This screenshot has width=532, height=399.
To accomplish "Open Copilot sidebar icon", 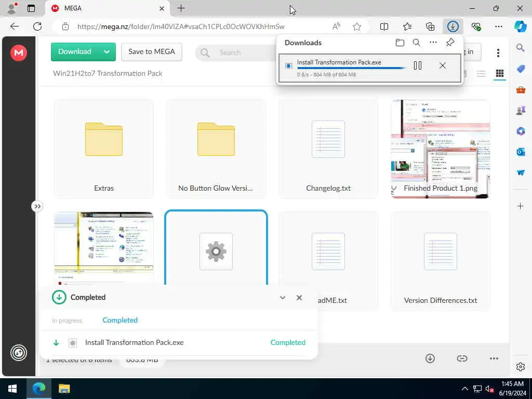I will tap(521, 26).
